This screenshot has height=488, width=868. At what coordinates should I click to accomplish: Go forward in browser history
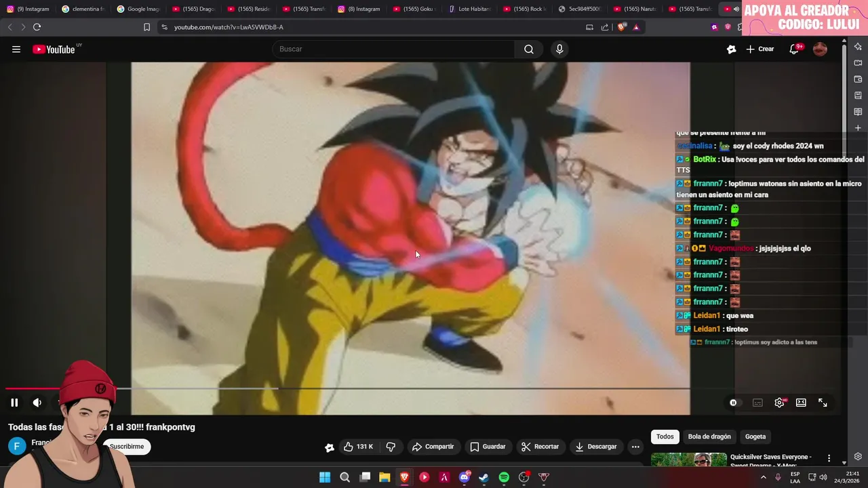click(x=22, y=27)
